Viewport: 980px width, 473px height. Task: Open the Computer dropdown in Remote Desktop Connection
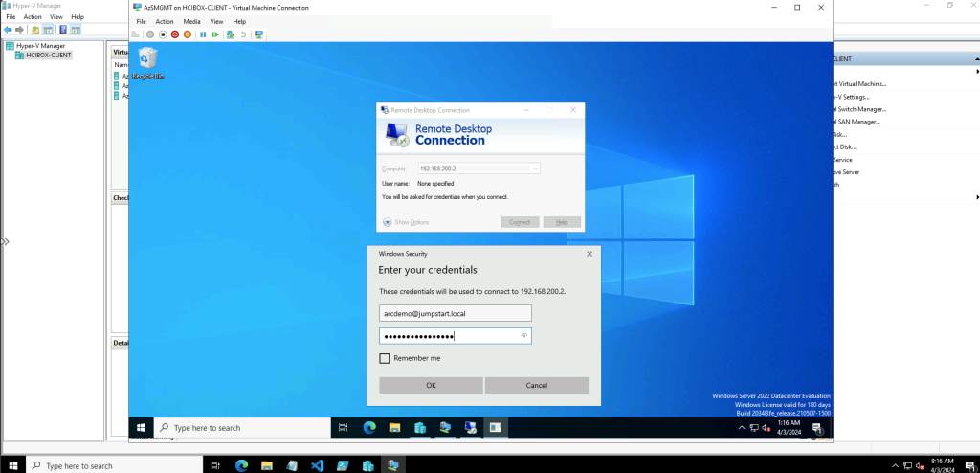click(536, 169)
